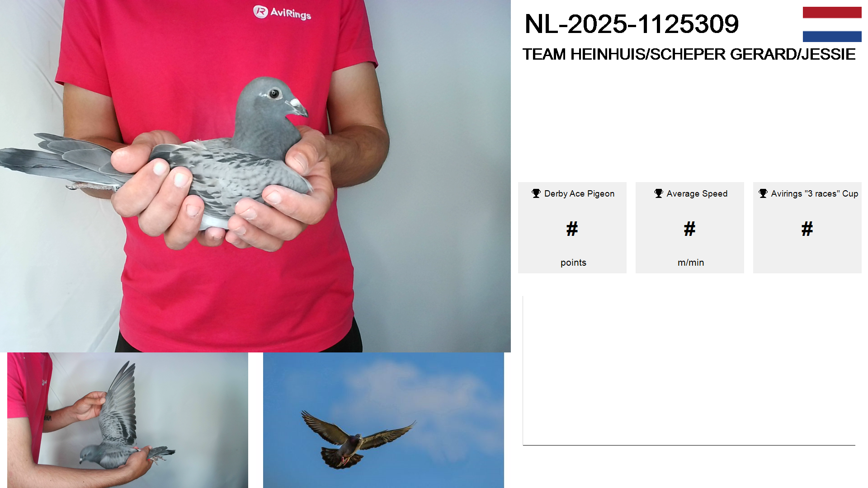Open the flying pigeon sky thumbnail

pos(383,420)
